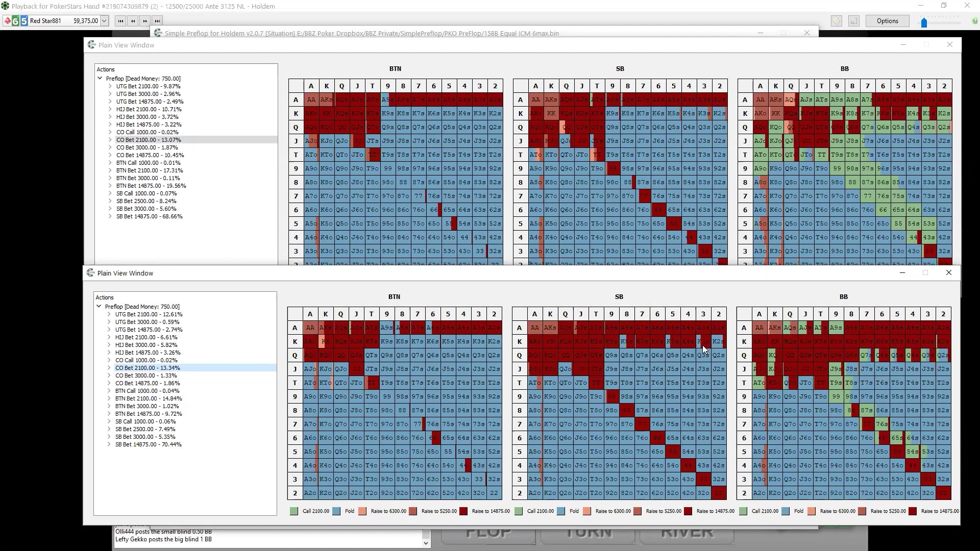Open the Options button

[x=887, y=21]
